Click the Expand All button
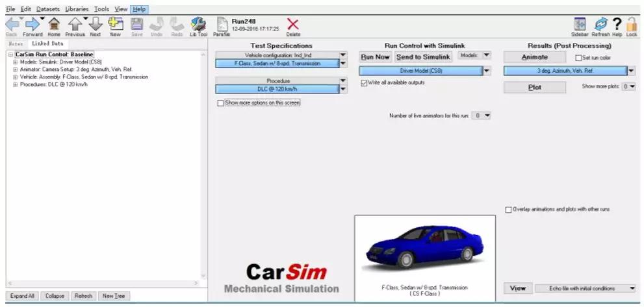The height and width of the screenshot is (307, 644). [23, 296]
